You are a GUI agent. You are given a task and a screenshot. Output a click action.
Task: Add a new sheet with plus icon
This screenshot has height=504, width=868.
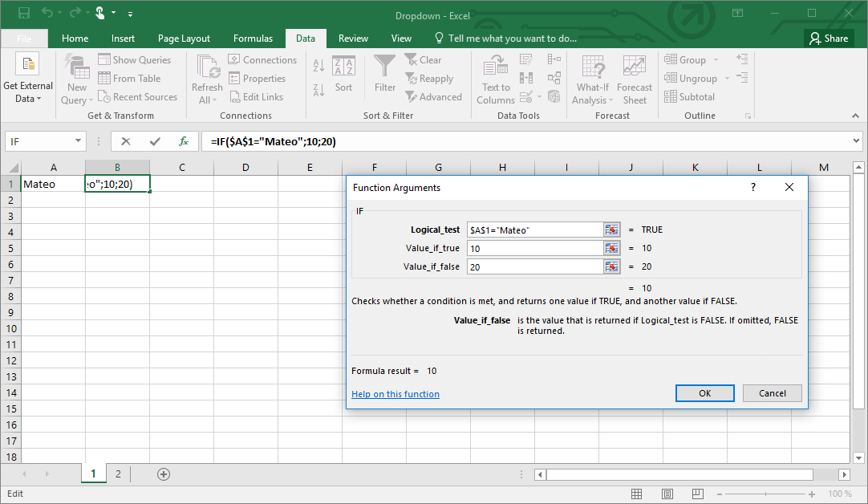[164, 474]
